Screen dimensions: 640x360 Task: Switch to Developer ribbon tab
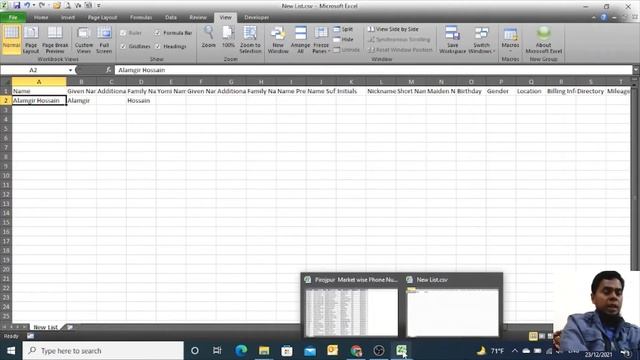pyautogui.click(x=256, y=17)
